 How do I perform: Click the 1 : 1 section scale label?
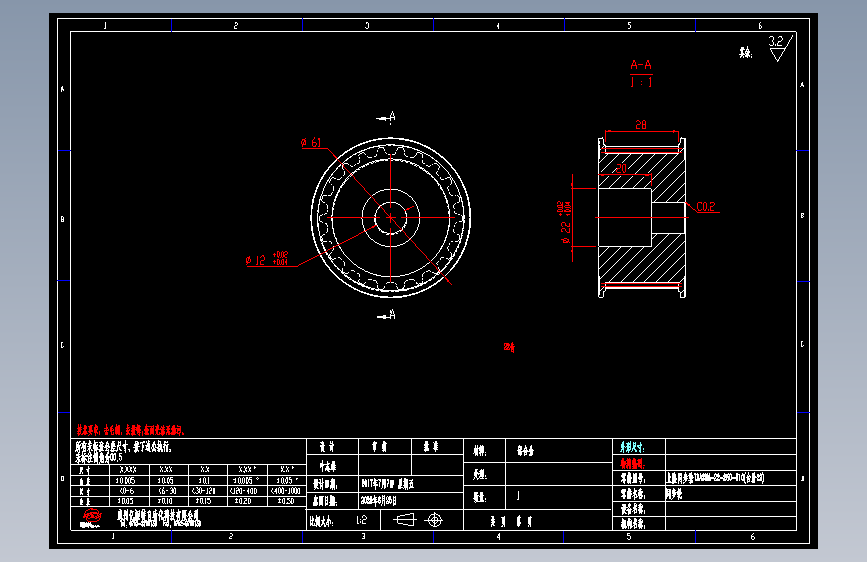click(x=641, y=82)
